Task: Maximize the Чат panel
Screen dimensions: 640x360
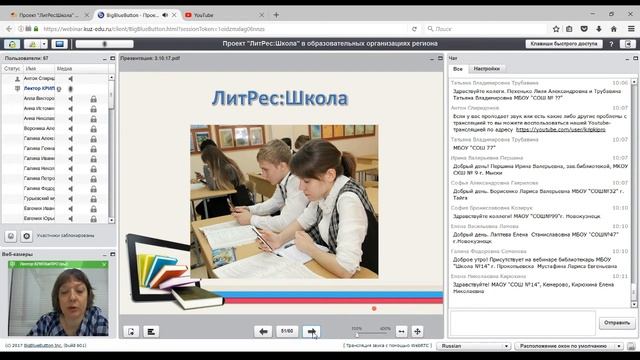Action: click(x=636, y=59)
